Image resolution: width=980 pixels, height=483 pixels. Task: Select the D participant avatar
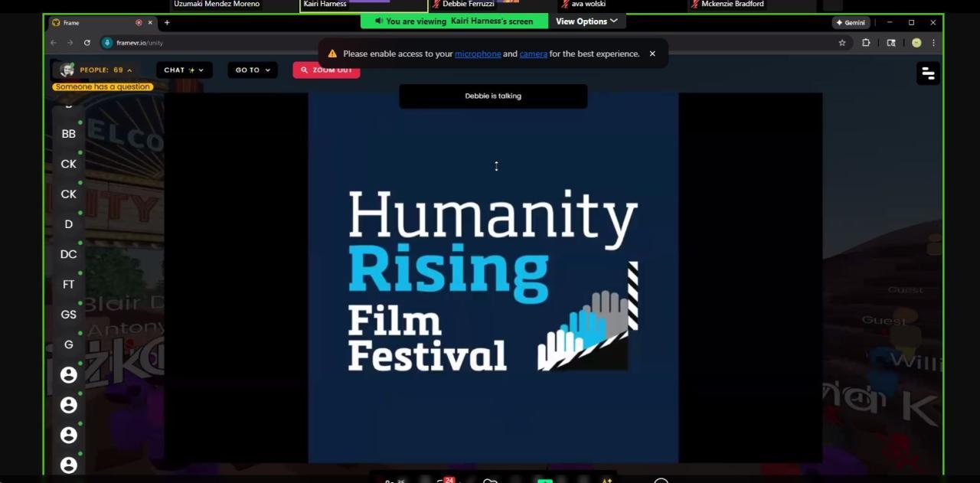[x=69, y=224]
